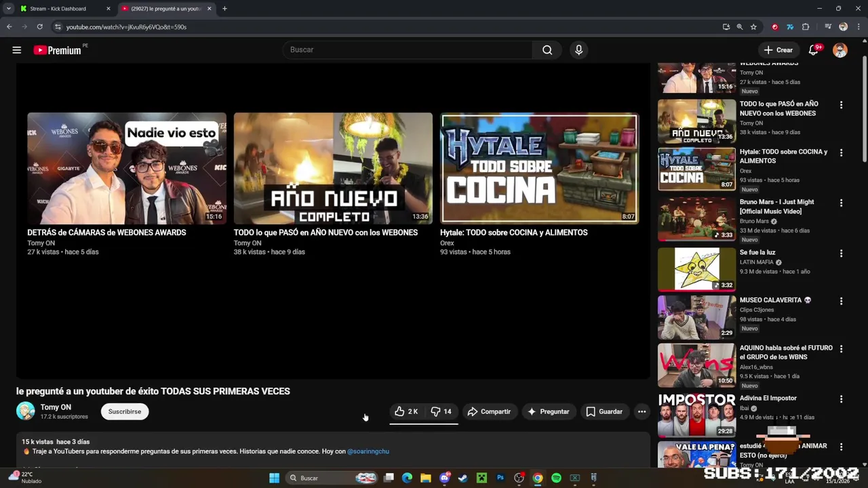Open options for Se fue la luz video
Screen dimensions: 868x488
pyautogui.click(x=841, y=253)
